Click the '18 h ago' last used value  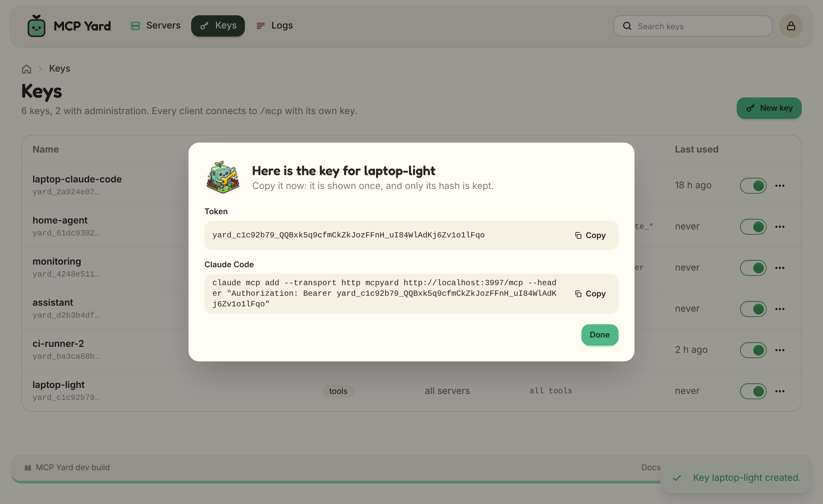(x=693, y=185)
